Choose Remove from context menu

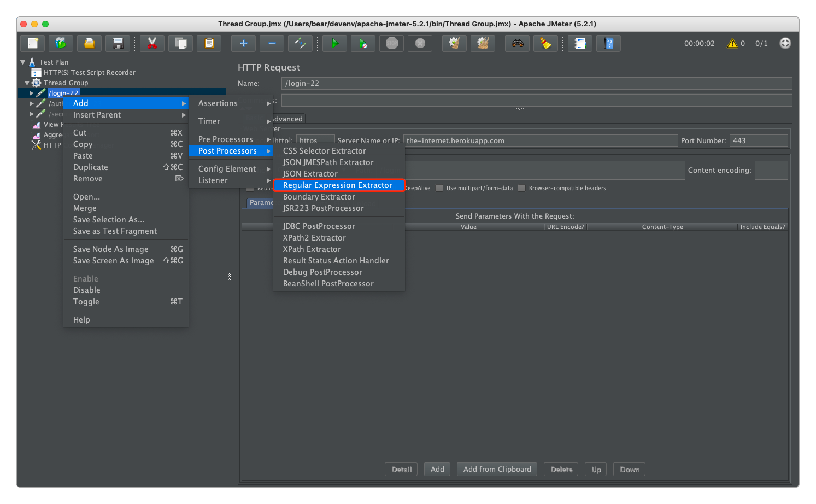pyautogui.click(x=126, y=178)
